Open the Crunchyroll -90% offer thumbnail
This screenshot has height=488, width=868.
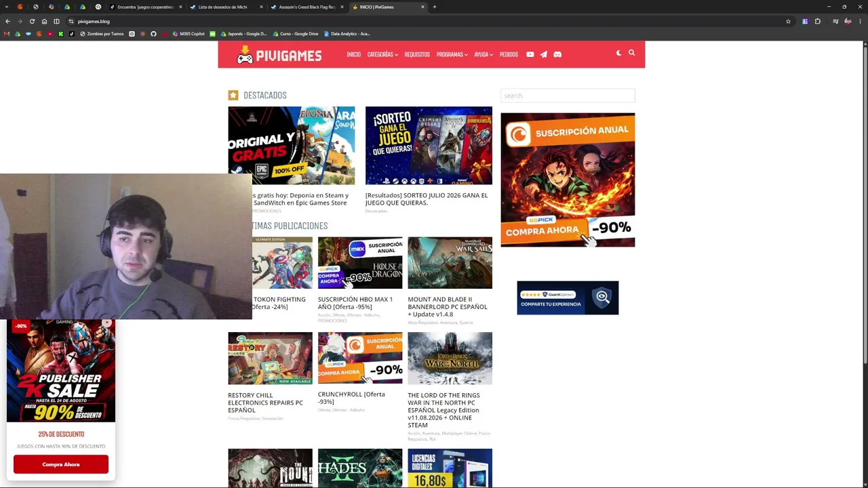(x=360, y=358)
